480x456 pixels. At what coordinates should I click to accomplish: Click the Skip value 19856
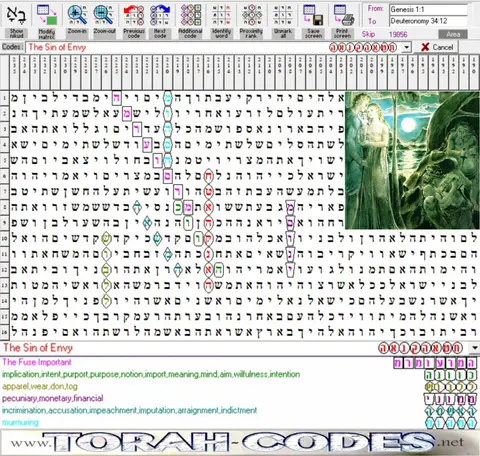pyautogui.click(x=398, y=34)
